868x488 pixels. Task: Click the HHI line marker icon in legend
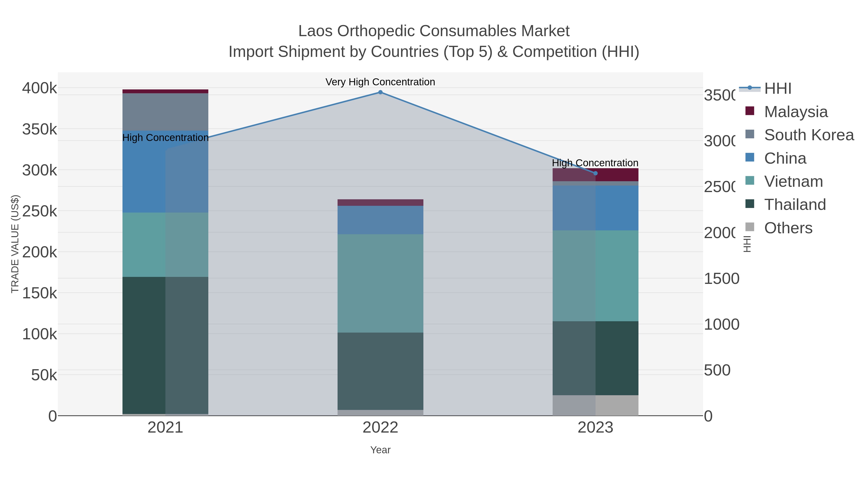(750, 88)
